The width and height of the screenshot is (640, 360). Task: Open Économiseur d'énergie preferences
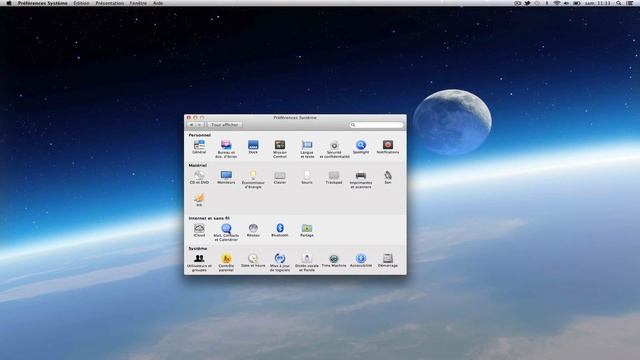click(x=253, y=180)
